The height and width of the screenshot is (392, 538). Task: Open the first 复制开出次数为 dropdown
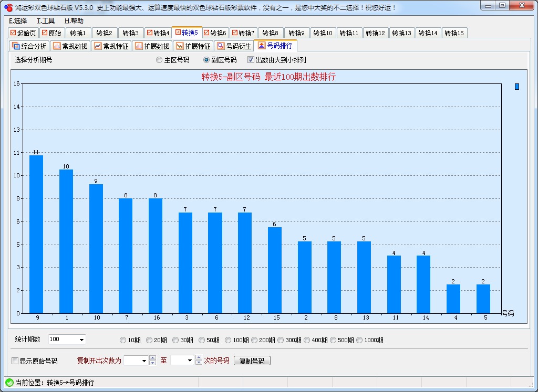pyautogui.click(x=144, y=361)
